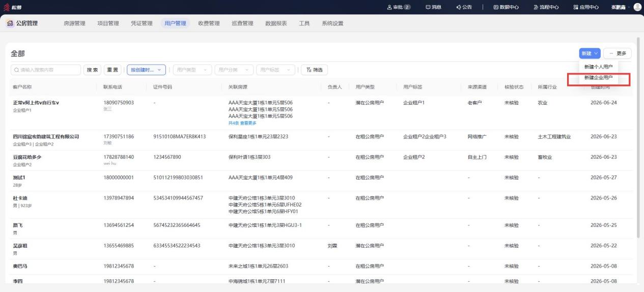Select 新建企业用户 from the menu
This screenshot has height=292, width=644.
598,78
